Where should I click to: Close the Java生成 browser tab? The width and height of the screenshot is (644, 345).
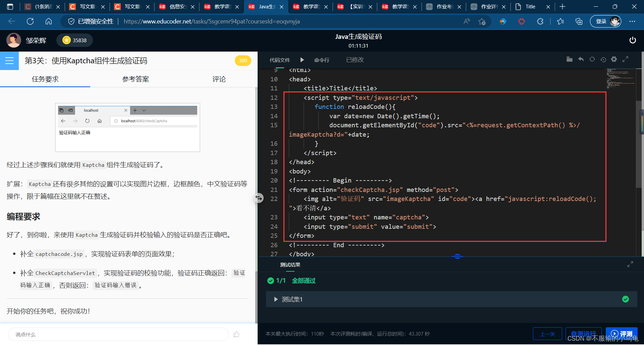281,7
